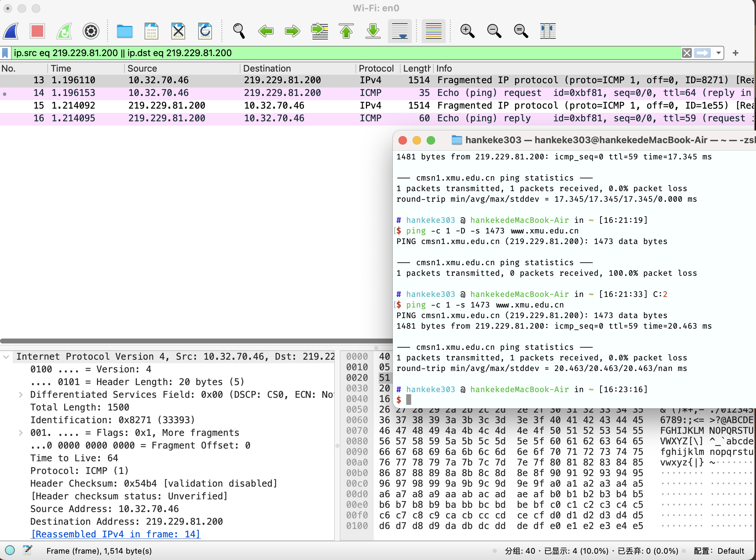Select Fragment Offset: 0 field
Screen dimensions: 756x560
tap(140, 446)
